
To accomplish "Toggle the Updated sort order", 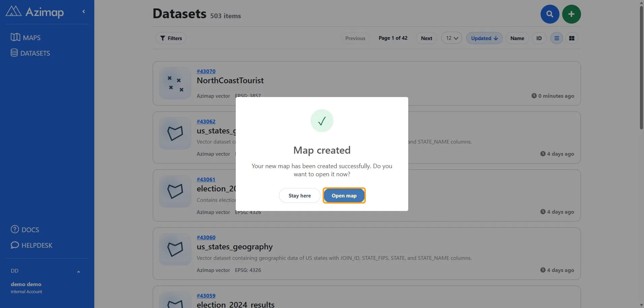I will tap(484, 38).
